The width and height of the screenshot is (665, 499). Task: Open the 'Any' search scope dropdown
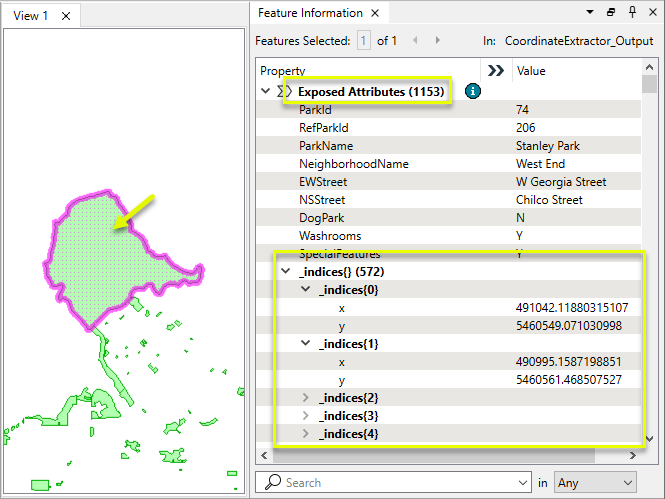(597, 482)
